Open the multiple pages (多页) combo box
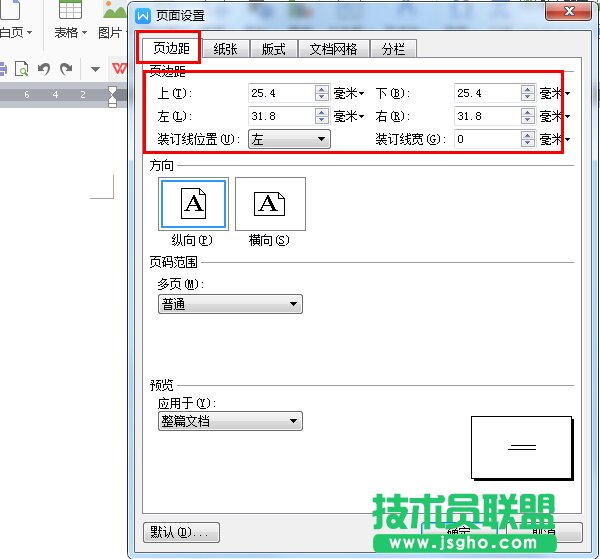 230,304
